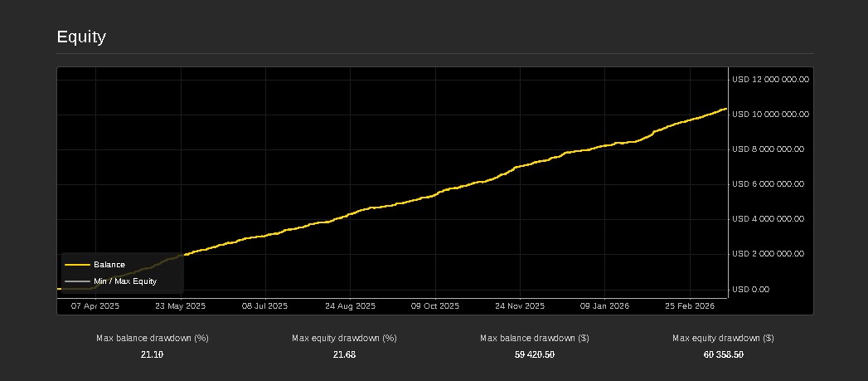Viewport: 868px width, 381px height.
Task: Click the Equity section heading
Action: pos(81,37)
